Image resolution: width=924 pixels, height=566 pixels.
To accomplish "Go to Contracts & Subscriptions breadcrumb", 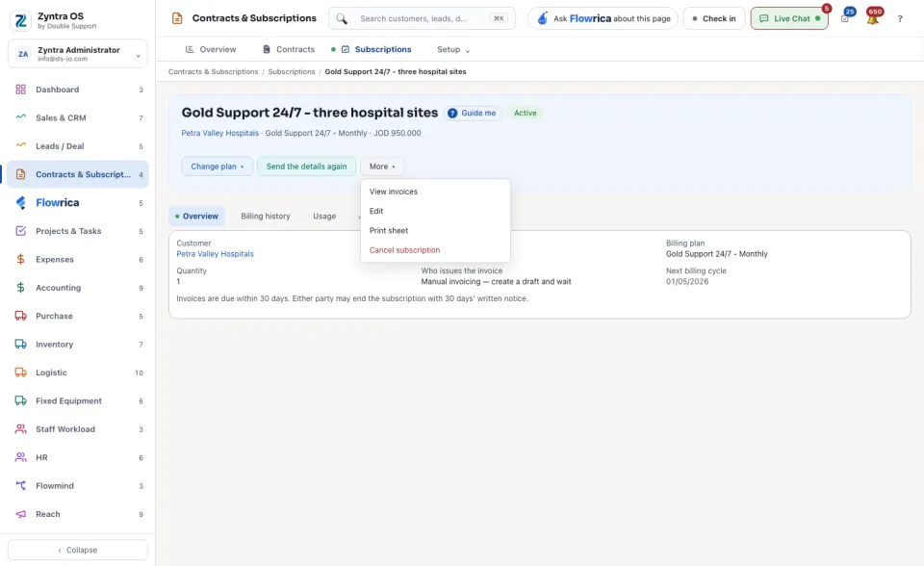I will (x=214, y=72).
